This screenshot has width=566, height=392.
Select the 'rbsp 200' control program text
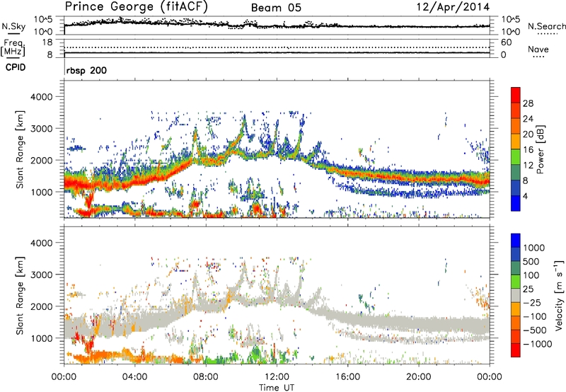click(86, 70)
